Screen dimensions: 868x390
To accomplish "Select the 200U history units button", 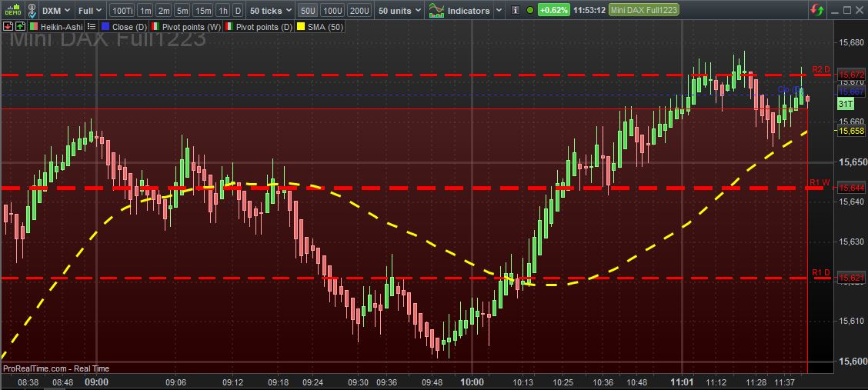I will click(x=360, y=10).
